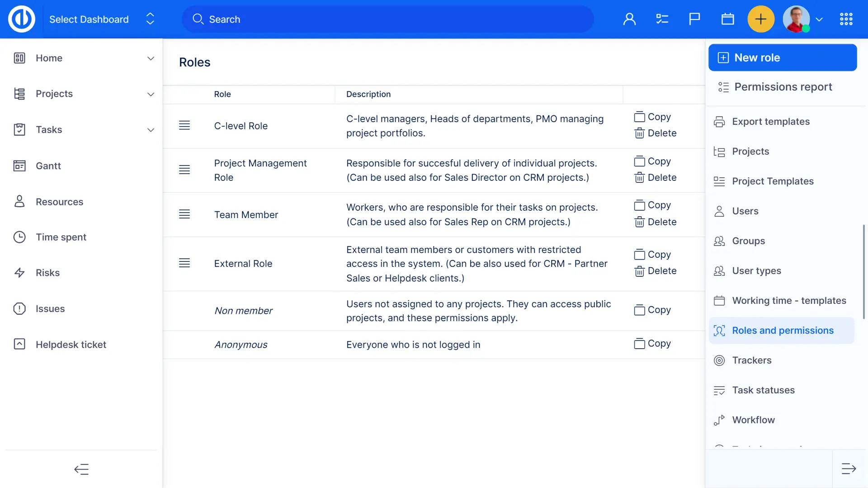Expand the Home menu chevron
This screenshot has height=488, width=868.
(x=151, y=58)
